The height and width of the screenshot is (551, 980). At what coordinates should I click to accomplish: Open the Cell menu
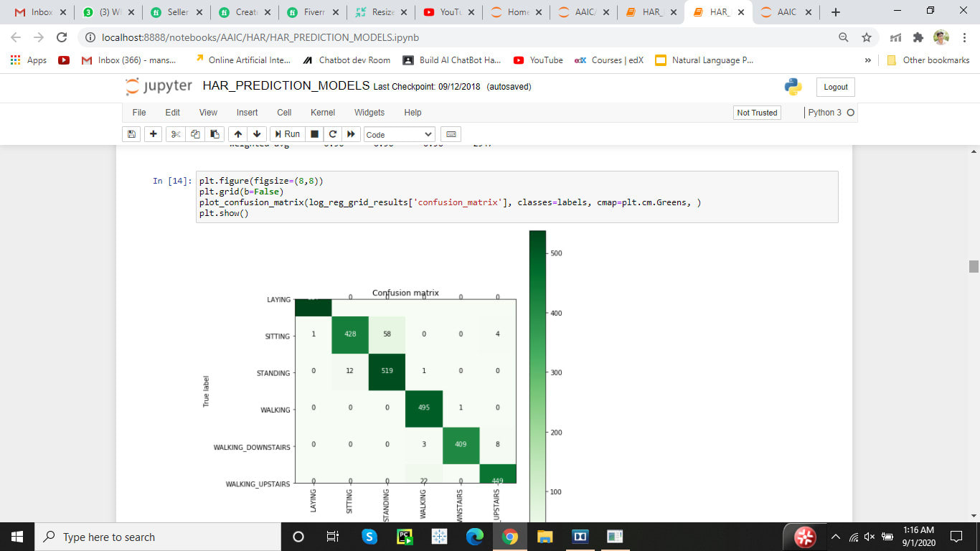click(x=283, y=113)
